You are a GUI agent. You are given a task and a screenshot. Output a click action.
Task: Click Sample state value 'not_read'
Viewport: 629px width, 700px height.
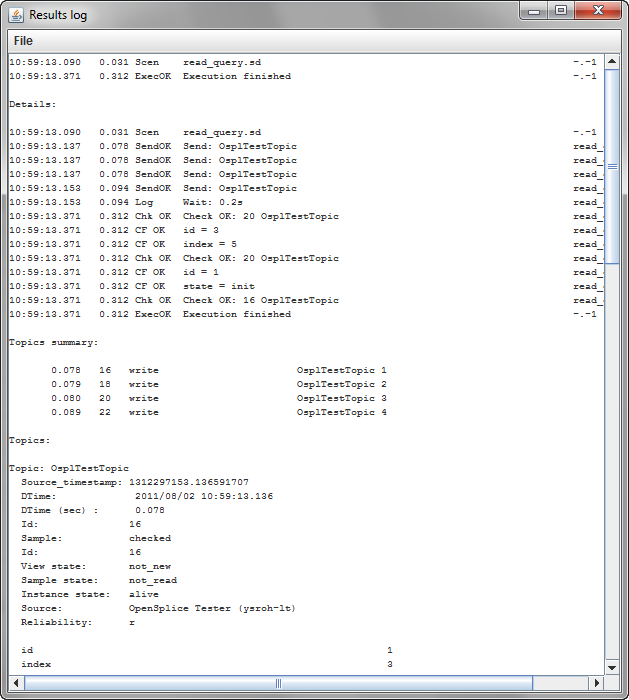click(153, 580)
